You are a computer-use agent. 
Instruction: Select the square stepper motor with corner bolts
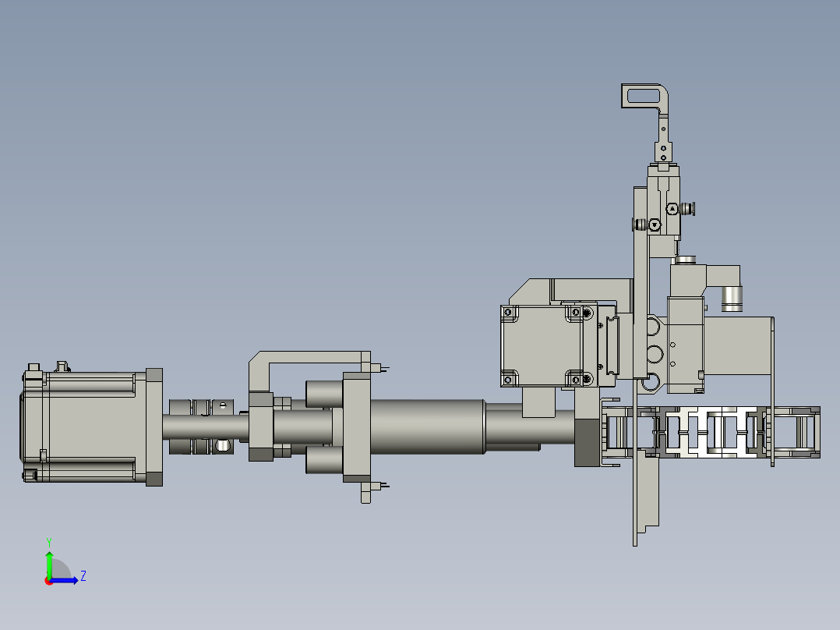coord(541,346)
